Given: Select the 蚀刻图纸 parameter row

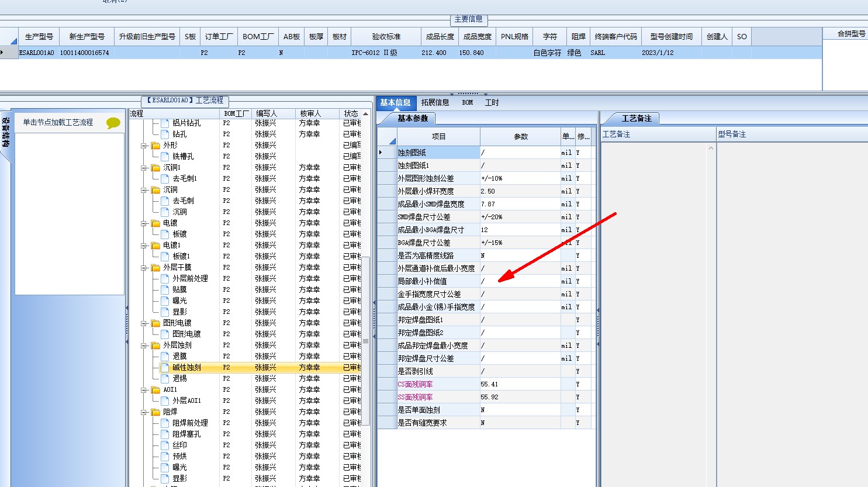Looking at the screenshot, I should click(x=487, y=153).
